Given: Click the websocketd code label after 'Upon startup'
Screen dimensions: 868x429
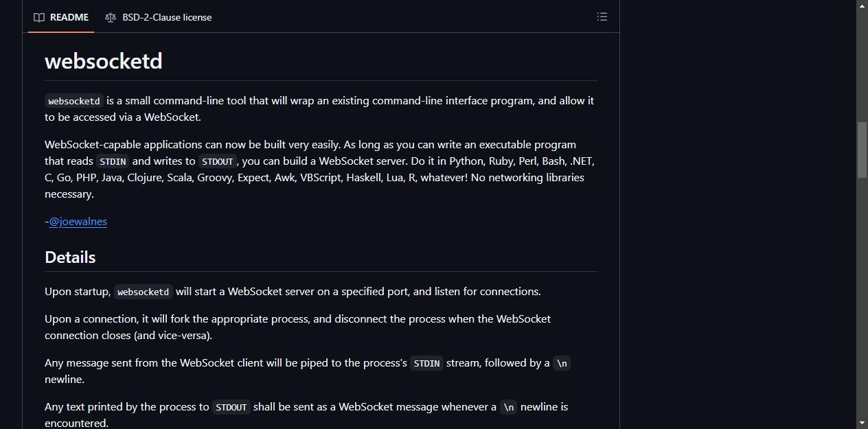Looking at the screenshot, I should (x=143, y=292).
